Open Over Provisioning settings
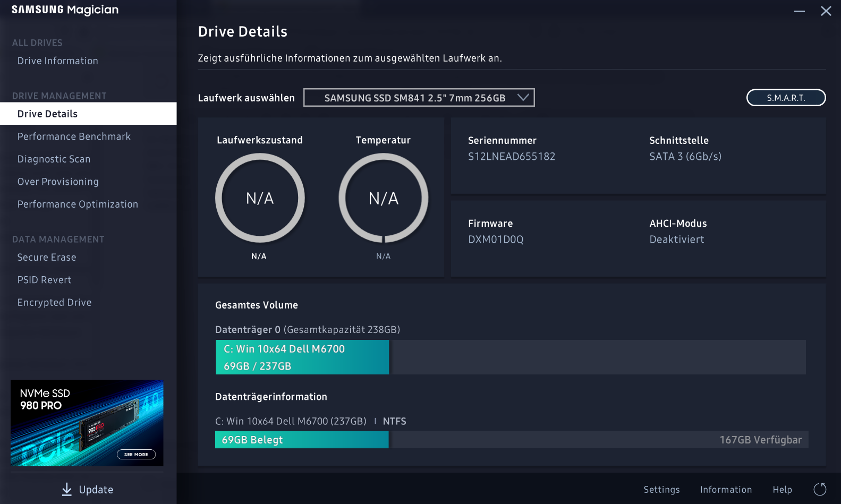This screenshot has width=841, height=504. (x=58, y=182)
